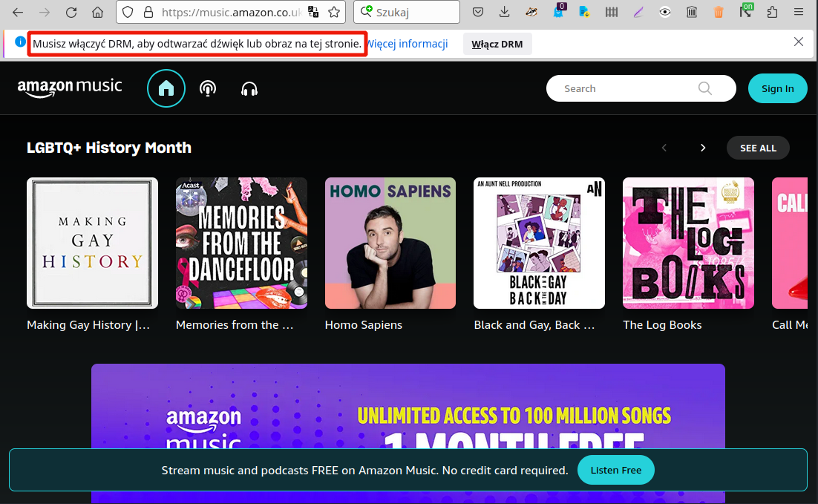Click the browser Home button icon
The width and height of the screenshot is (818, 504).
(97, 12)
